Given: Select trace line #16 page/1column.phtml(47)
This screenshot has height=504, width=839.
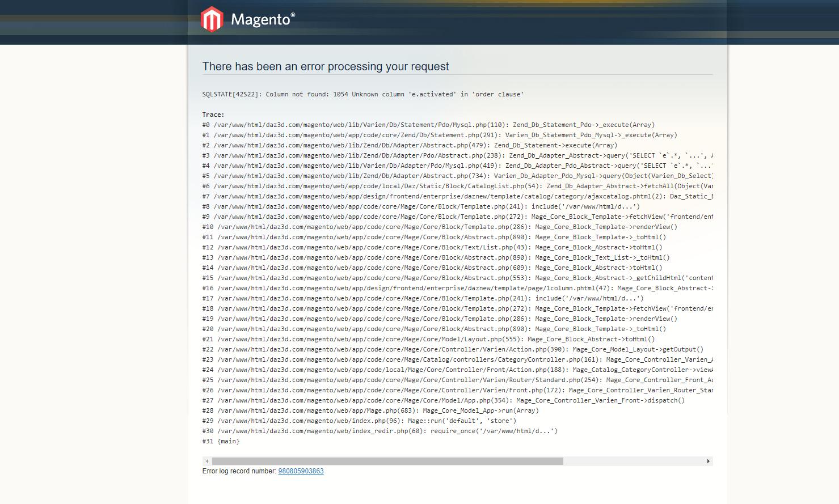Looking at the screenshot, I should coord(458,288).
